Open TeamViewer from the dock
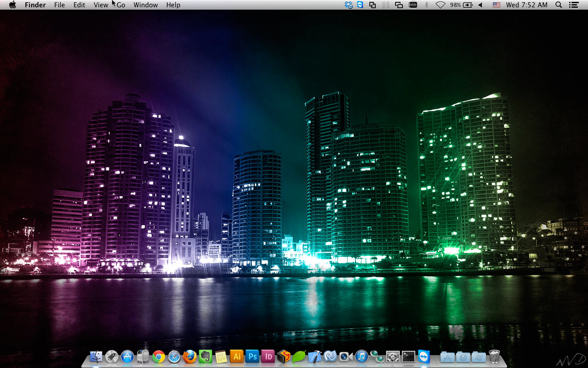 (x=424, y=356)
